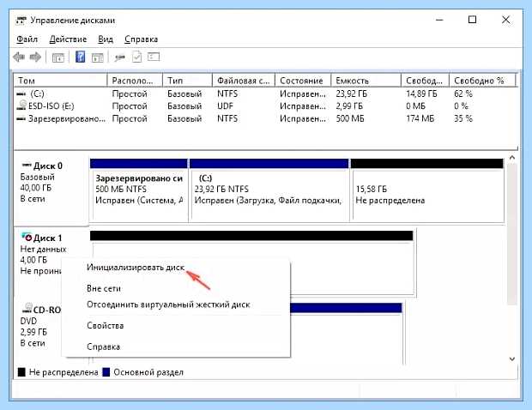Click the 174 МБ free space cell

point(420,118)
